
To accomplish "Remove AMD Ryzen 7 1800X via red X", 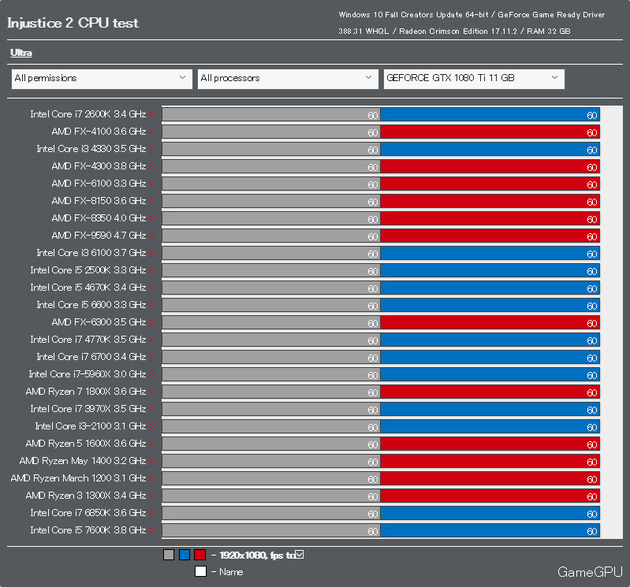I will click(x=152, y=392).
